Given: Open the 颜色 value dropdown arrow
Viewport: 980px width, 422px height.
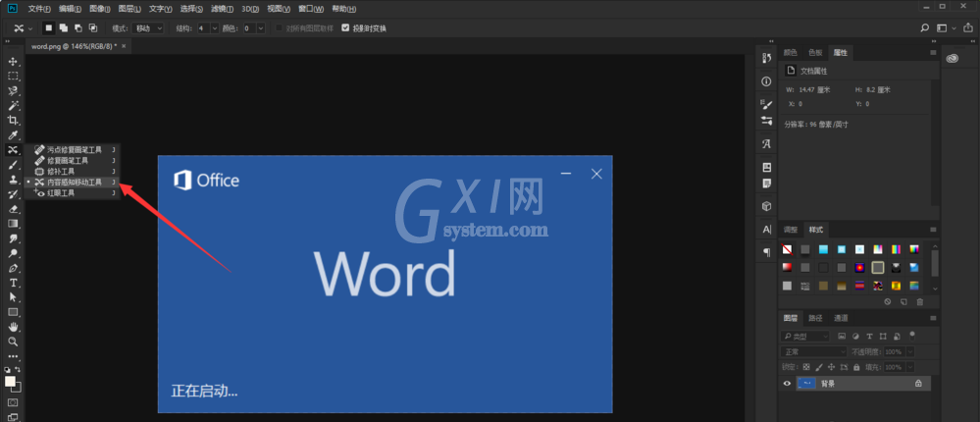Looking at the screenshot, I should coord(261,28).
